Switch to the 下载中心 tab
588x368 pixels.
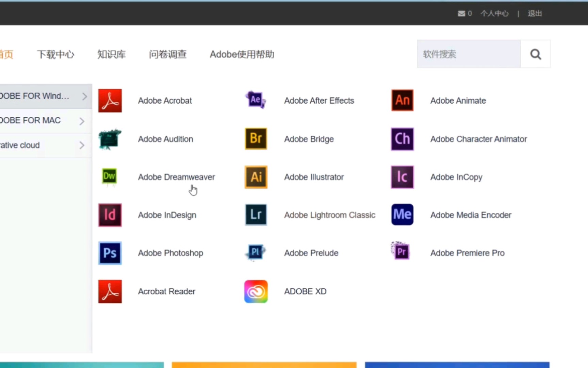(56, 54)
